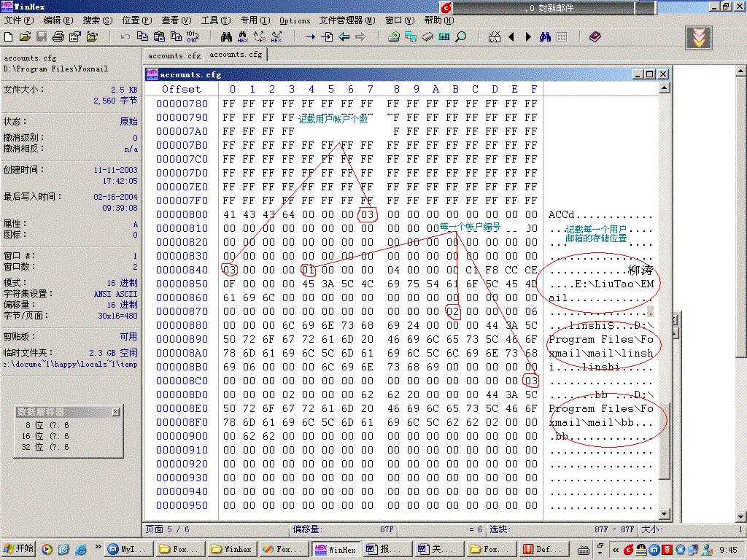Click the blue binoculars search icon
This screenshot has height=560, width=747.
click(545, 36)
